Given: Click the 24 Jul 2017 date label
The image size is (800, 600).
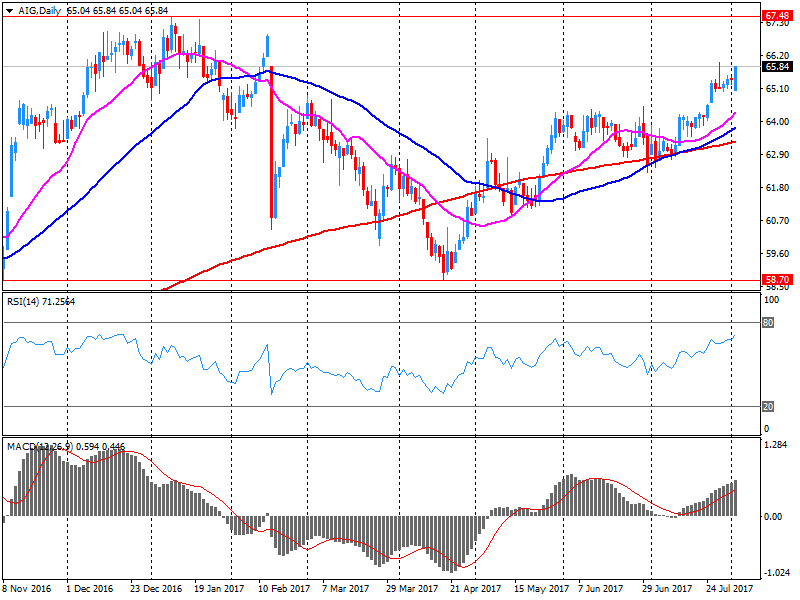Looking at the screenshot, I should pos(730,589).
